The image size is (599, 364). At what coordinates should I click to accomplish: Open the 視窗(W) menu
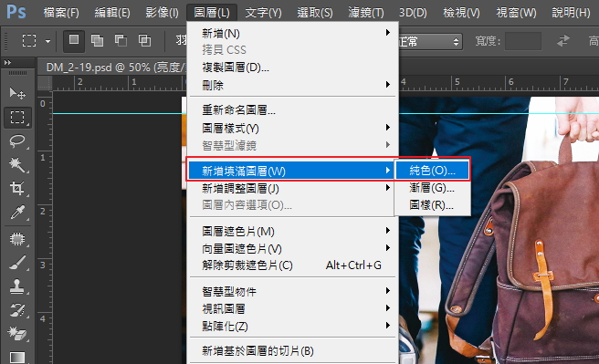click(x=516, y=13)
